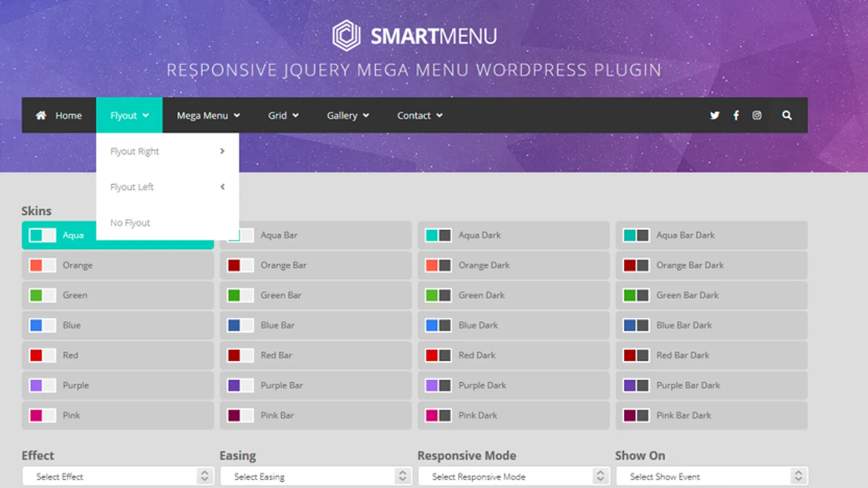The image size is (868, 488).
Task: Click the SMARTMENU logo text
Action: [x=434, y=36]
